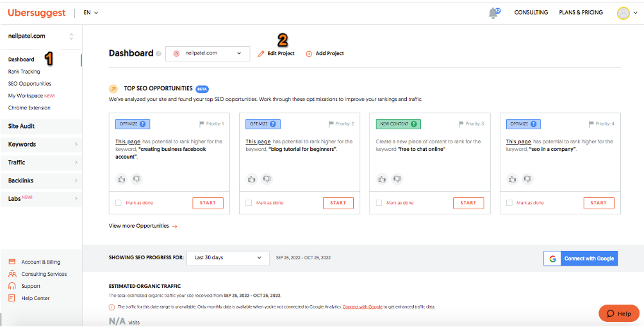Open the notifications bell icon
The width and height of the screenshot is (644, 327).
pyautogui.click(x=493, y=13)
